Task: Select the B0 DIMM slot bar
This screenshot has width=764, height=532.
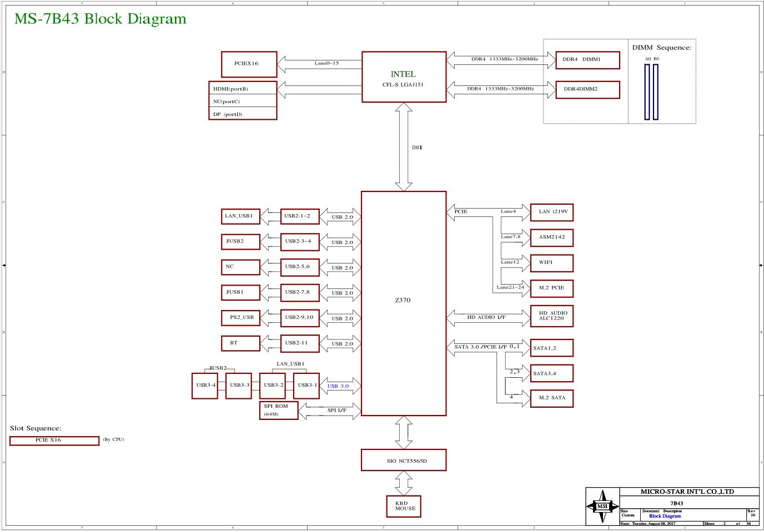Action: pos(656,92)
